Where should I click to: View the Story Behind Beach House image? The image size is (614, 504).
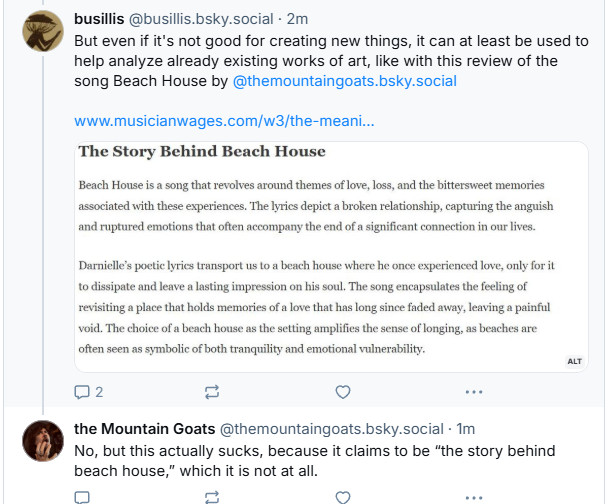[331, 257]
